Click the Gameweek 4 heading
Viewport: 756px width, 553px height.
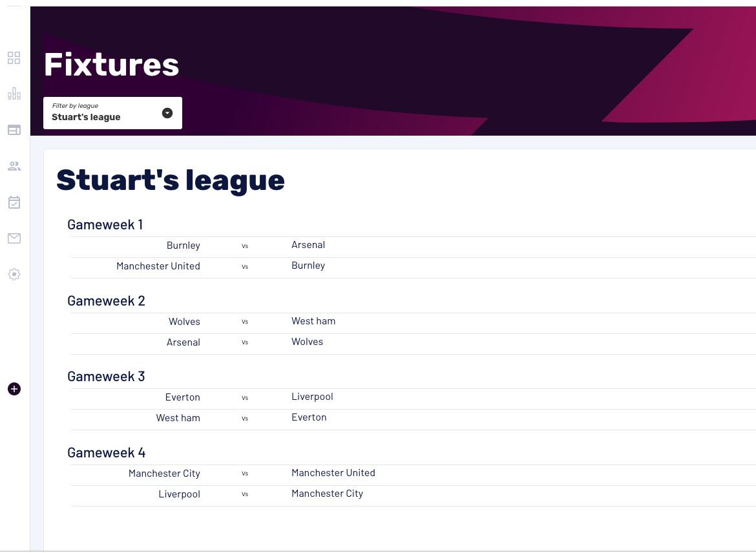[x=106, y=453]
